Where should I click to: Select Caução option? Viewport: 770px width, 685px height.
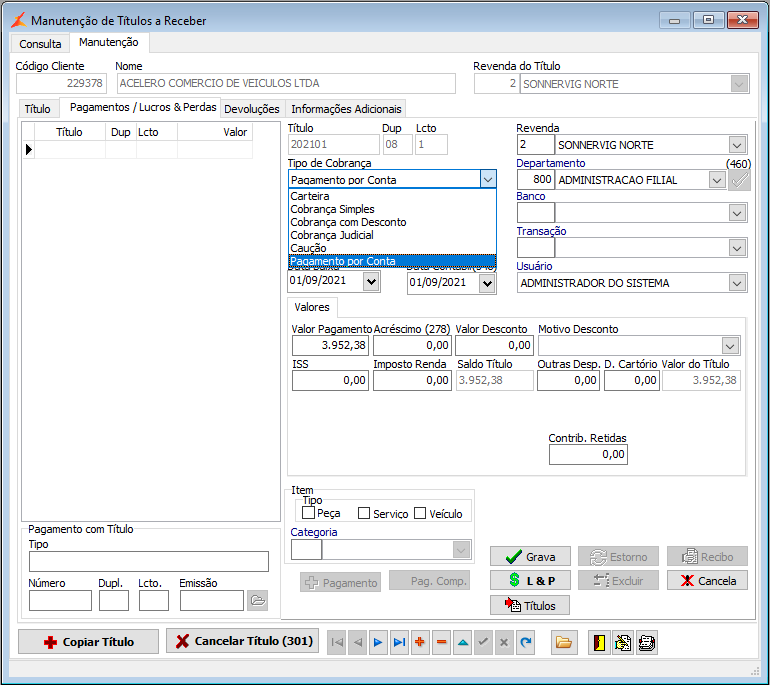(392, 248)
